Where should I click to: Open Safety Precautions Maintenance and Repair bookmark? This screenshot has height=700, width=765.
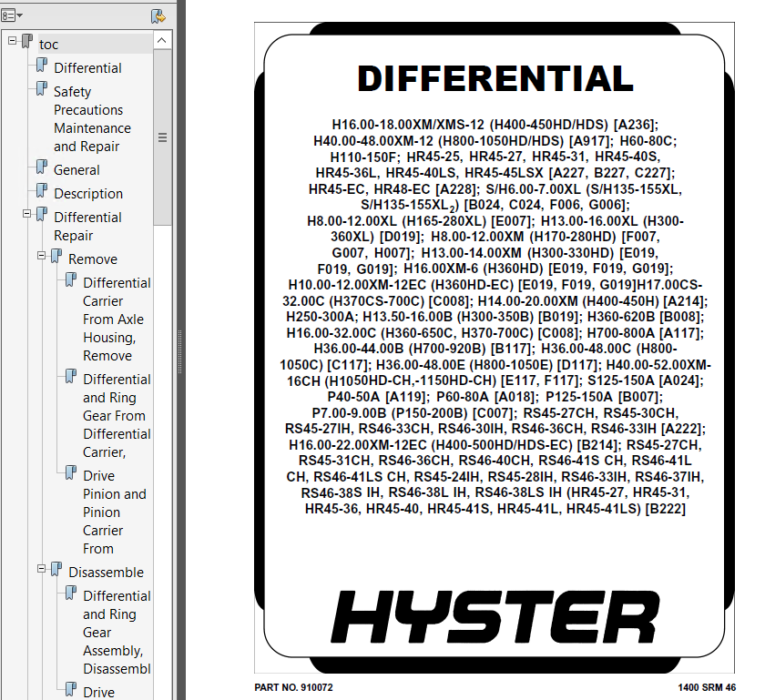point(92,119)
